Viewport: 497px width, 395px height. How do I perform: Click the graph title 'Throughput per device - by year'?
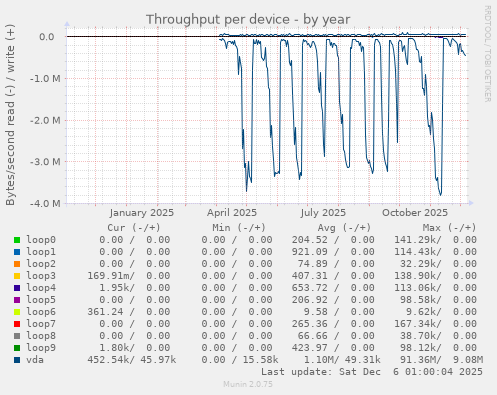click(x=248, y=19)
